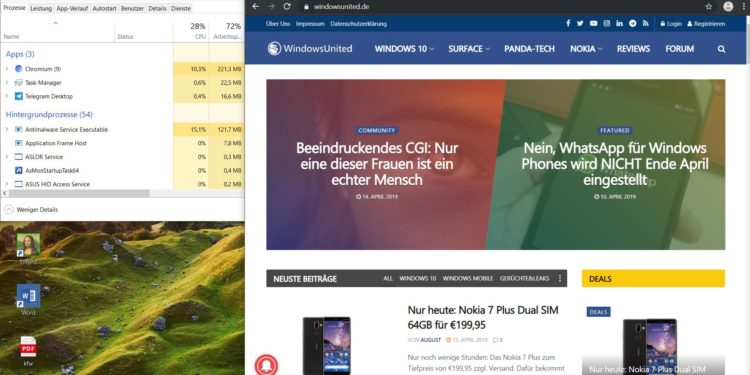The width and height of the screenshot is (750, 375).
Task: Open the NOKIA dropdown menu
Action: click(586, 49)
